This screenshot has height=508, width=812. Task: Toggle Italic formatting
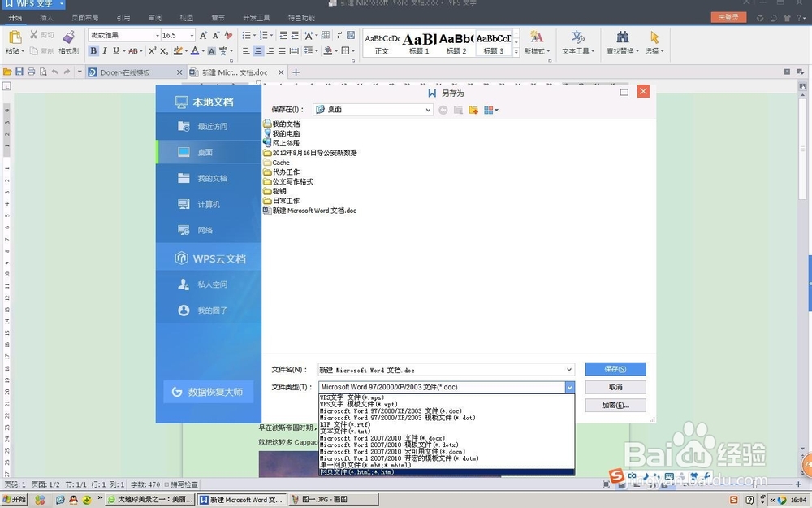coord(105,50)
